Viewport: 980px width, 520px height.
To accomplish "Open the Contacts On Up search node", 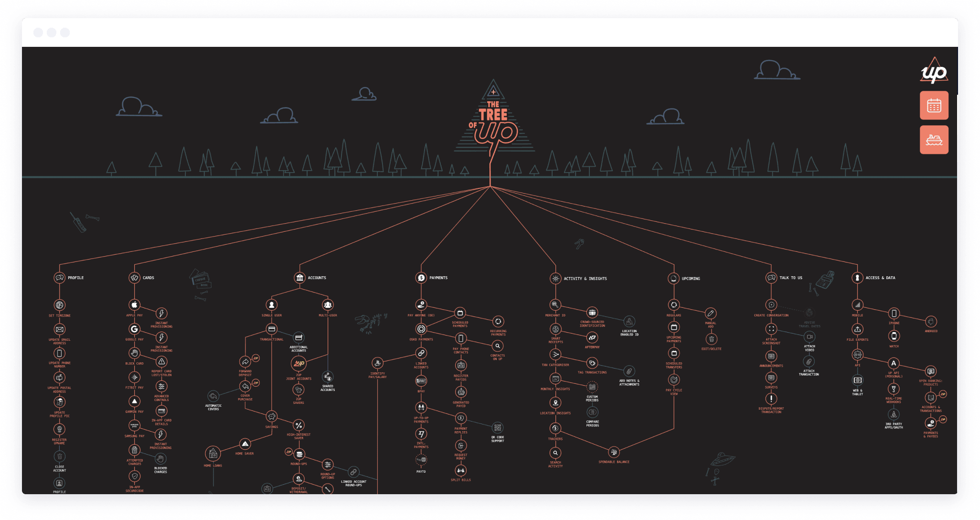I will pos(498,346).
